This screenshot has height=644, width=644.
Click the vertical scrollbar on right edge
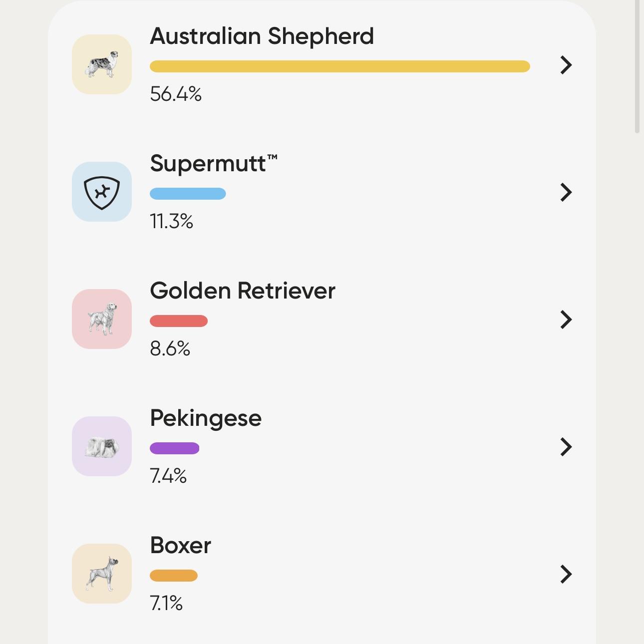637,66
